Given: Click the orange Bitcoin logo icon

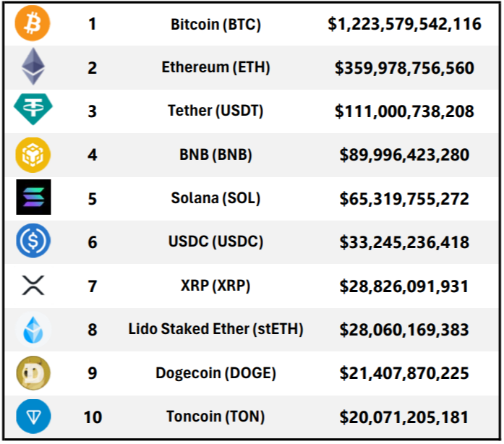Looking at the screenshot, I should (x=33, y=24).
